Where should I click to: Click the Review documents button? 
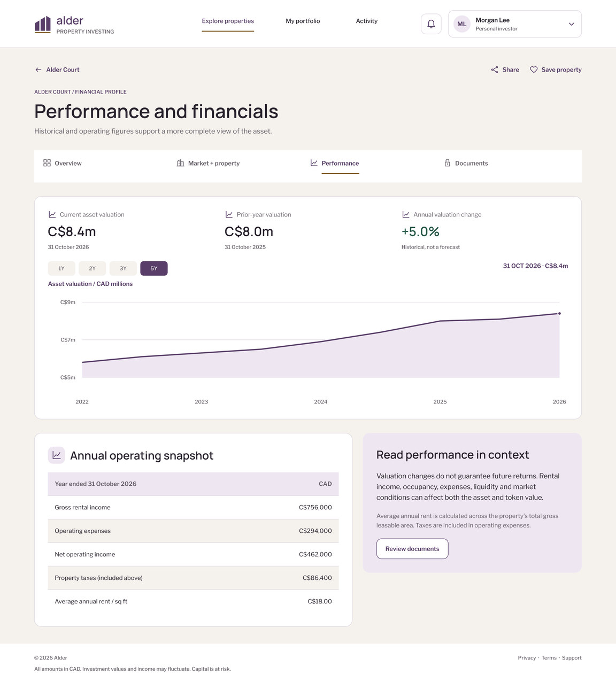pos(412,549)
